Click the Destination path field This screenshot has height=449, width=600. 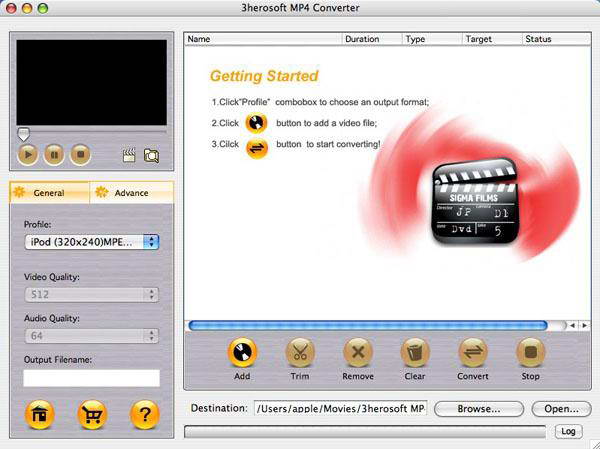[x=340, y=408]
